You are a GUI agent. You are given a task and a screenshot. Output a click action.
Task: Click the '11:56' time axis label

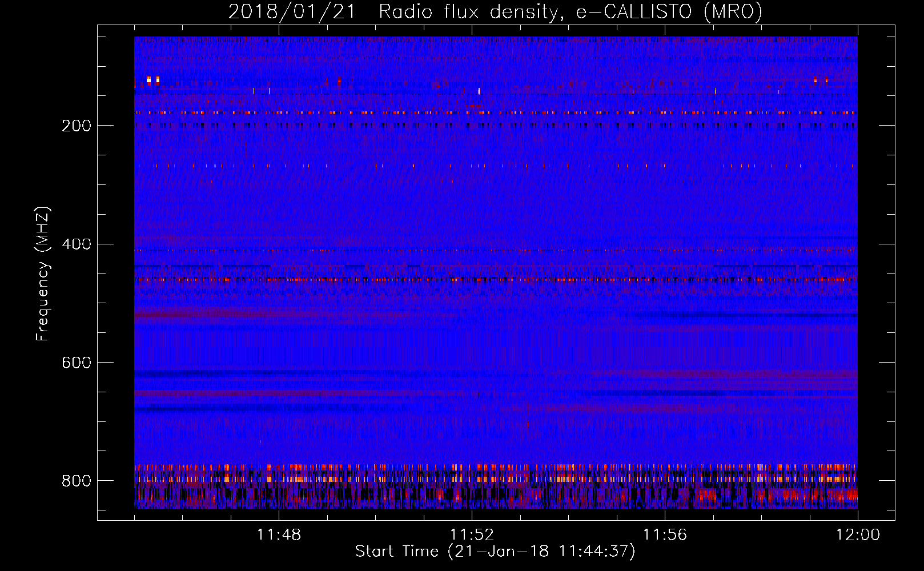[x=665, y=535]
